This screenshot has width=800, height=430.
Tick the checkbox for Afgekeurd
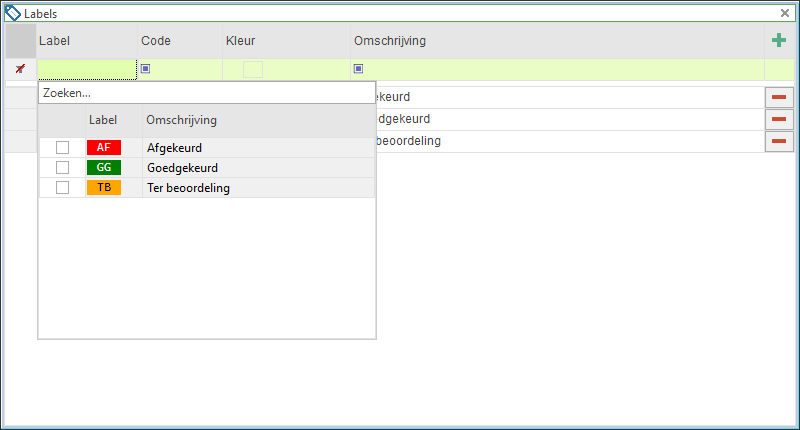click(62, 147)
